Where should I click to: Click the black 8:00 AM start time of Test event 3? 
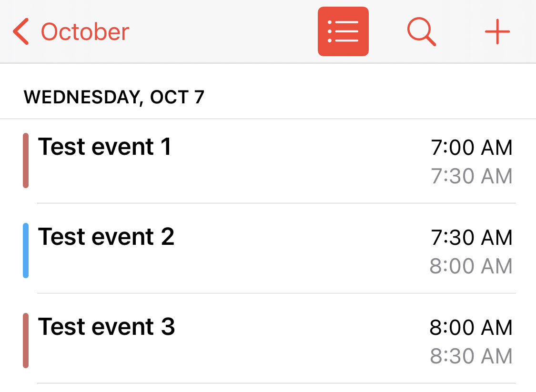pos(471,328)
